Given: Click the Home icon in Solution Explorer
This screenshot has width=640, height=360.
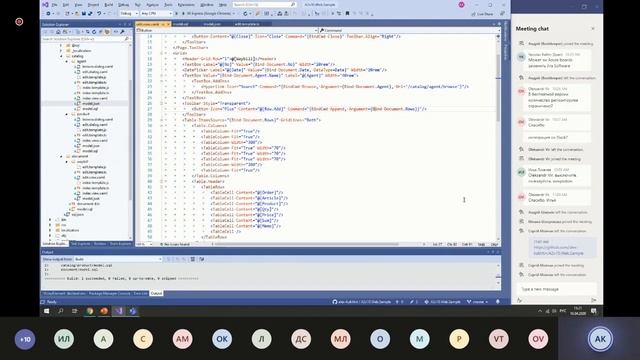Looking at the screenshot, I should point(58,31).
